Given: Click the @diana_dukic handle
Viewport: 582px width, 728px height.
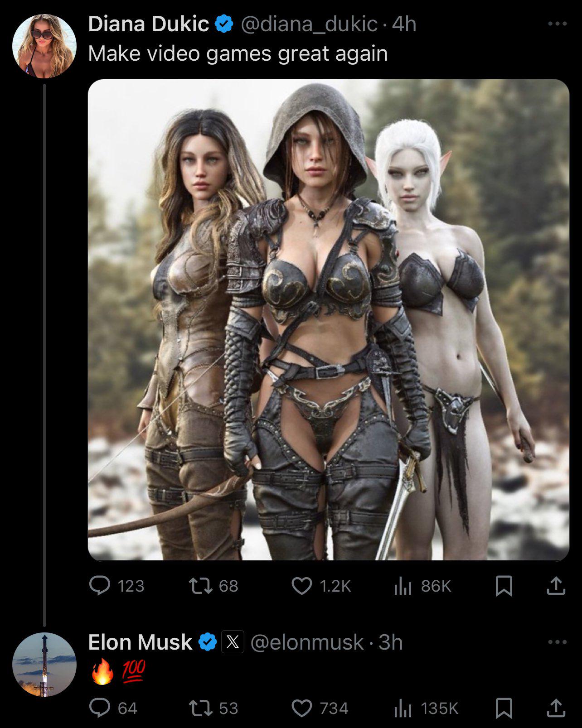Looking at the screenshot, I should 309,24.
